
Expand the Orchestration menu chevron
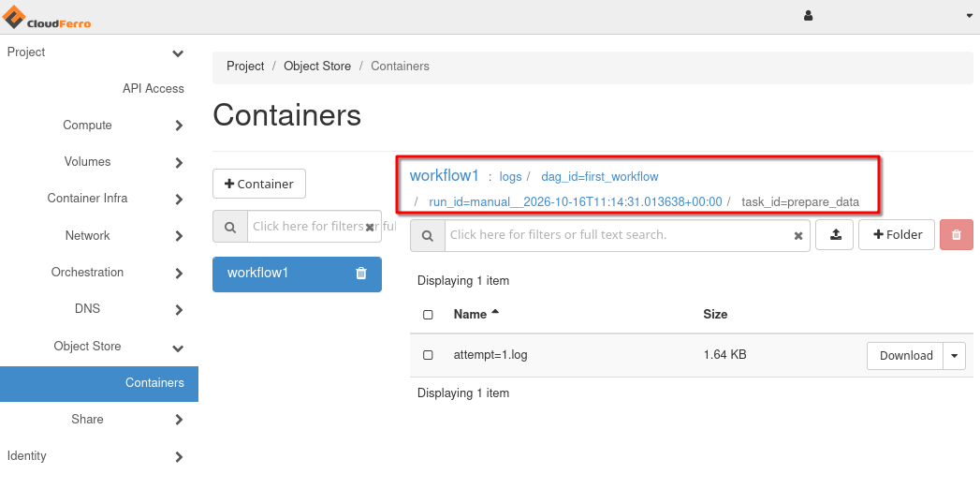tap(179, 273)
